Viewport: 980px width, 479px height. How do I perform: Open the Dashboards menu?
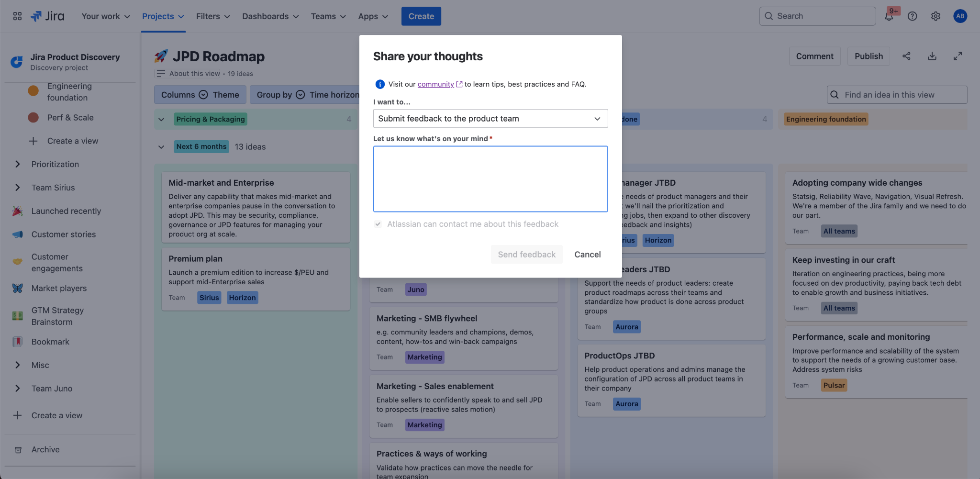pyautogui.click(x=270, y=16)
